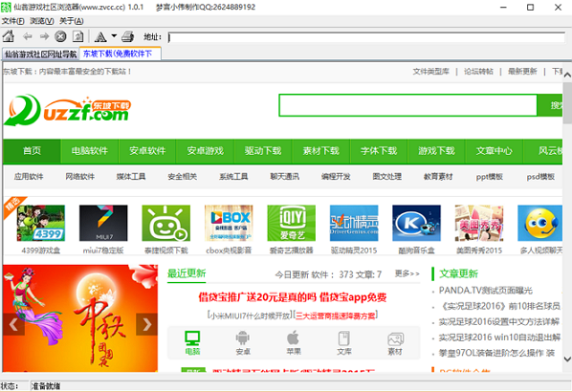The height and width of the screenshot is (392, 572).
Task: Open the 美图秀秀2015 app icon
Action: click(x=479, y=223)
